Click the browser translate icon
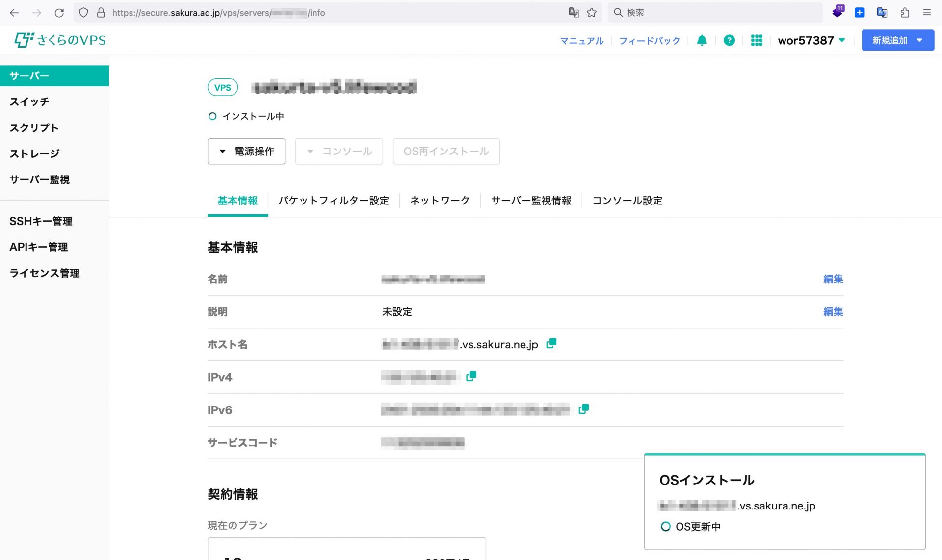This screenshot has width=942, height=560. pyautogui.click(x=574, y=13)
